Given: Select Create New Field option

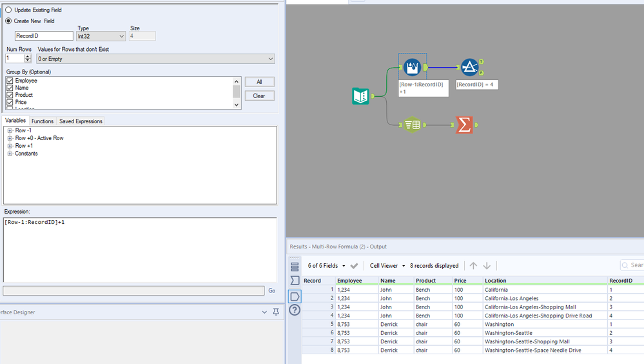Looking at the screenshot, I should tap(8, 21).
